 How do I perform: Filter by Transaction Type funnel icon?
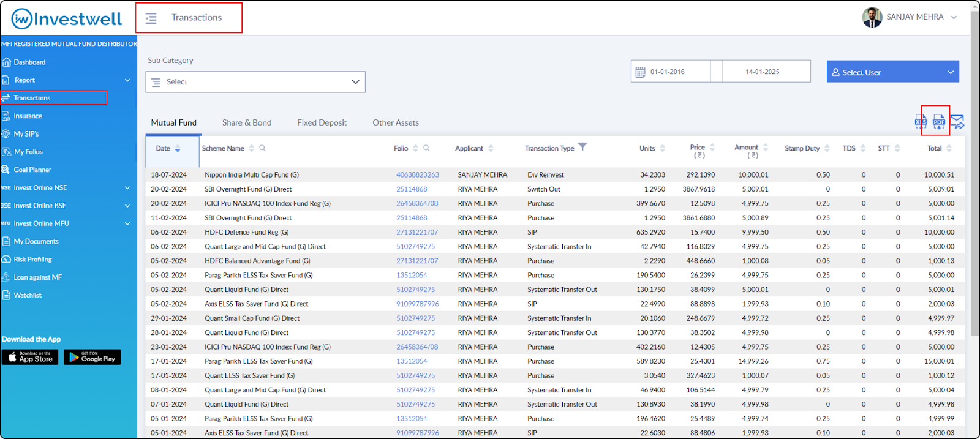point(582,147)
